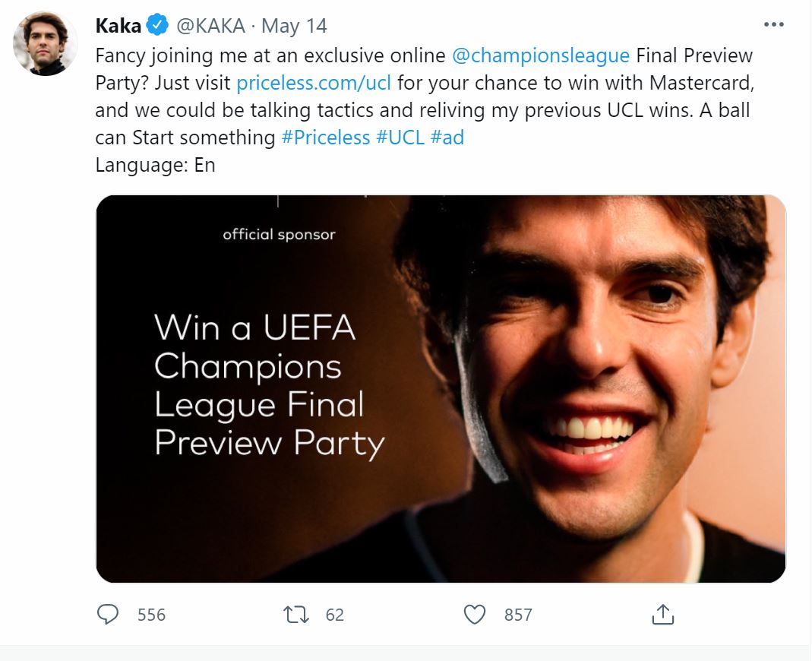Image resolution: width=812 pixels, height=661 pixels.
Task: Click the "Language: En" text line
Action: pyautogui.click(x=156, y=165)
